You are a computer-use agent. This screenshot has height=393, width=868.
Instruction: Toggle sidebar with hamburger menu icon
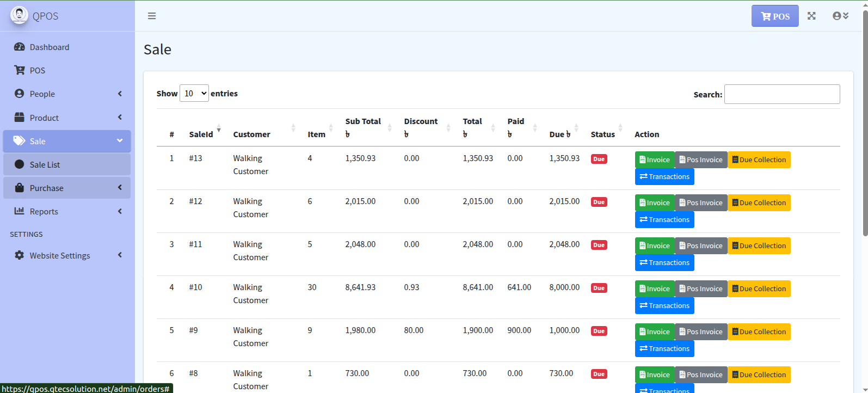coord(152,16)
